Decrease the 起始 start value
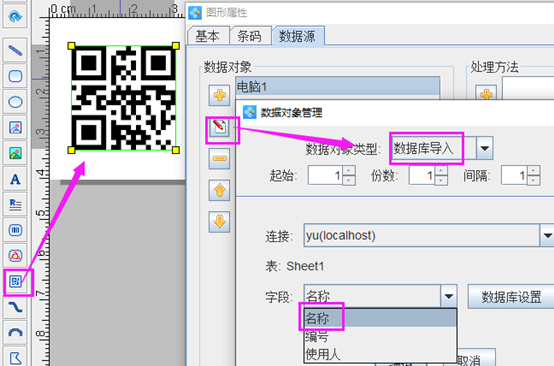 349,180
